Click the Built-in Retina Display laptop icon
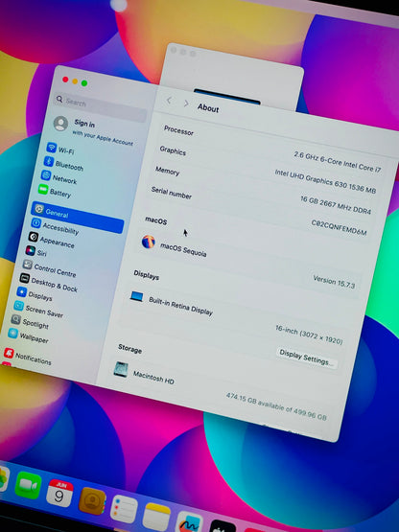399x532 pixels. [136, 296]
